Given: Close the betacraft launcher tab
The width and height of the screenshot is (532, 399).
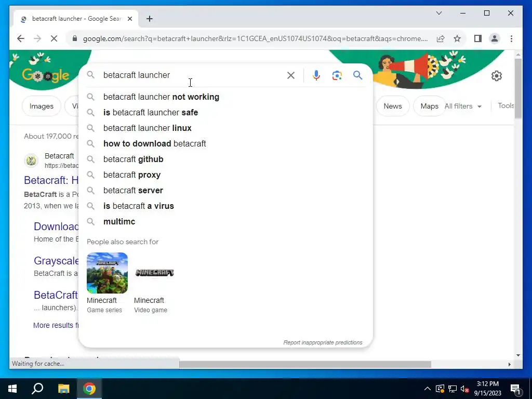Looking at the screenshot, I should point(129,19).
